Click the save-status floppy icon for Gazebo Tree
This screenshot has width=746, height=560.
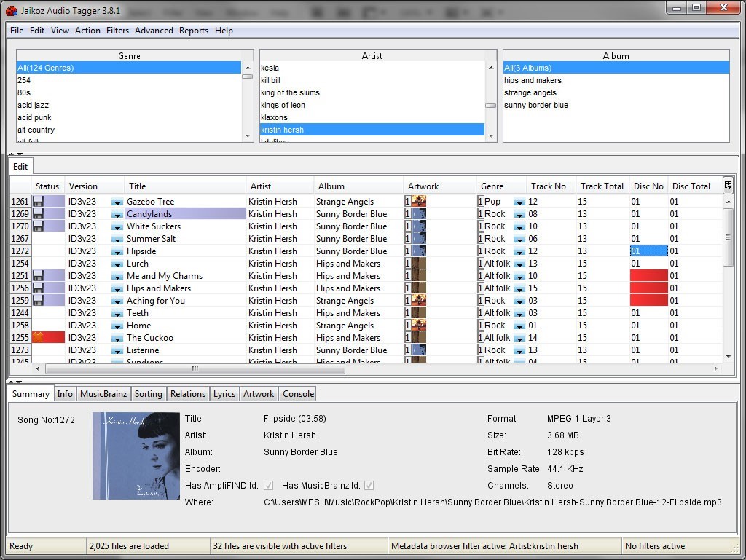pyautogui.click(x=39, y=202)
